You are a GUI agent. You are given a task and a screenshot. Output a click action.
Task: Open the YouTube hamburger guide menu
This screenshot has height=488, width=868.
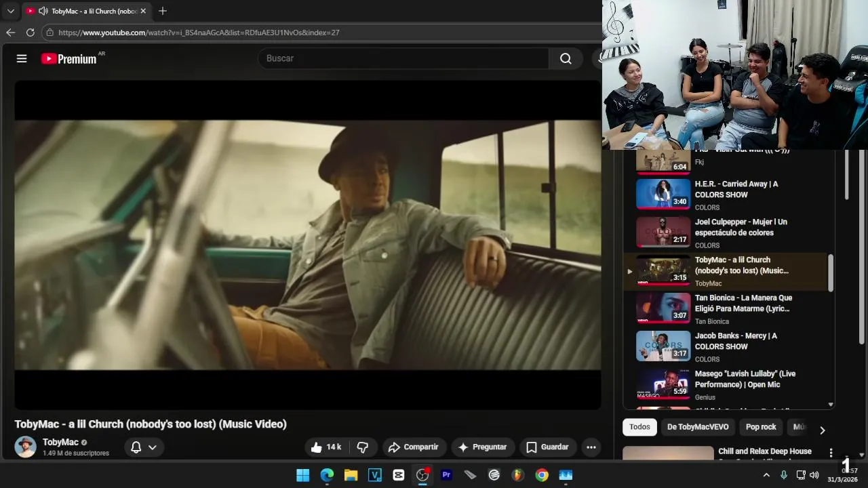(22, 58)
